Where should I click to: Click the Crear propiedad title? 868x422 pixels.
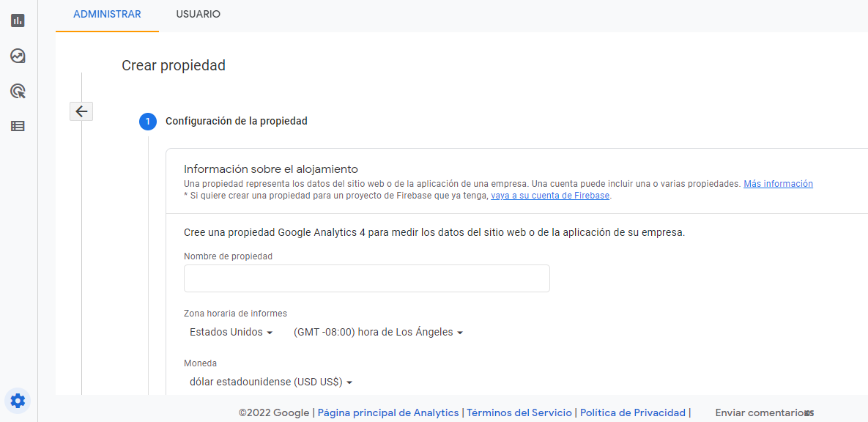(174, 65)
